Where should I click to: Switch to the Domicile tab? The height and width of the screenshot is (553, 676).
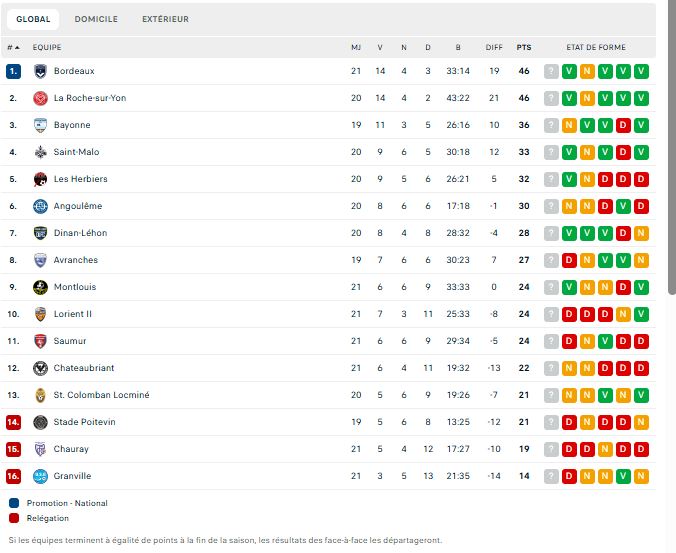[96, 19]
